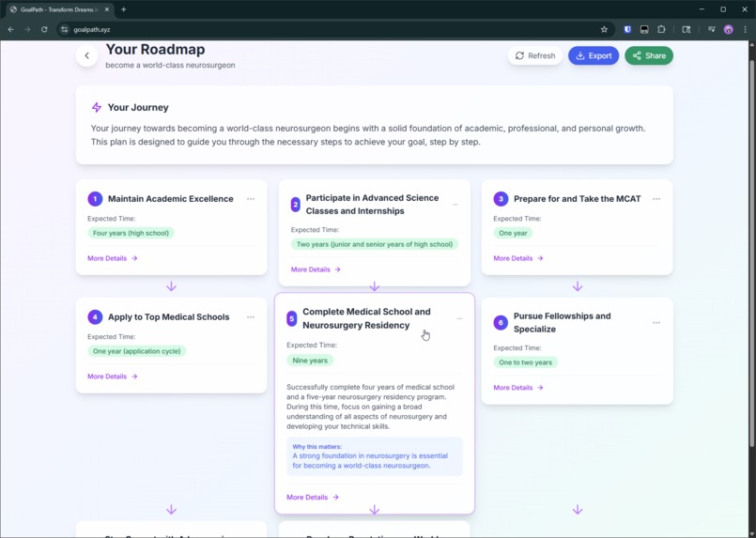
Task: Click the browser back button
Action: click(x=10, y=29)
